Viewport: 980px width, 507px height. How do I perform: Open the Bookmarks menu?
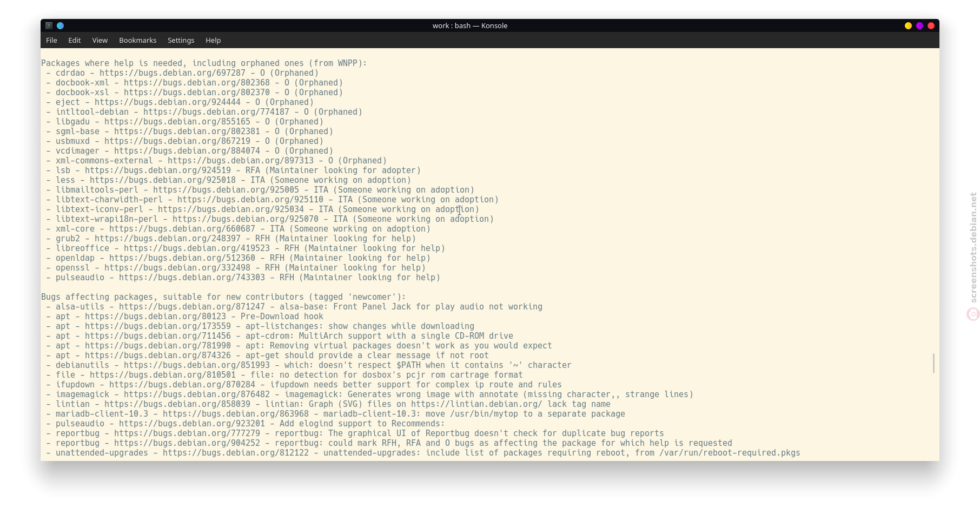pos(137,40)
